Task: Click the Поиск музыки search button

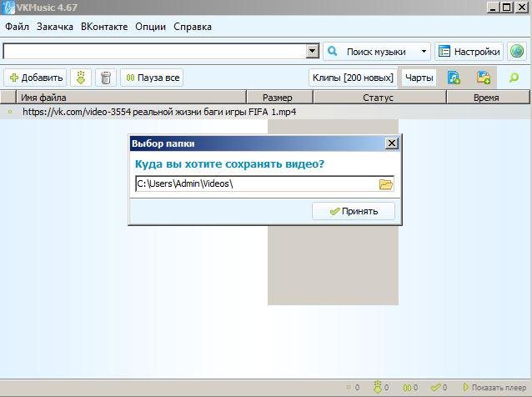Action: 371,52
